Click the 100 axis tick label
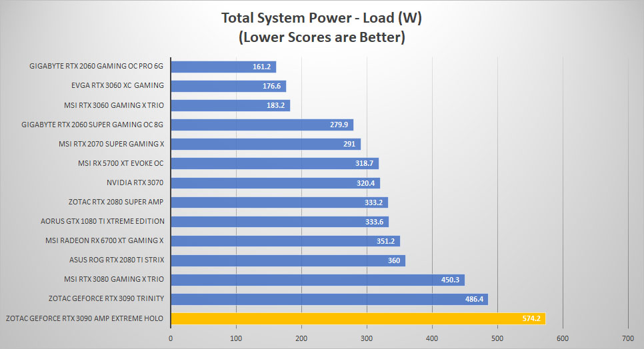The height and width of the screenshot is (349, 644). (x=236, y=338)
